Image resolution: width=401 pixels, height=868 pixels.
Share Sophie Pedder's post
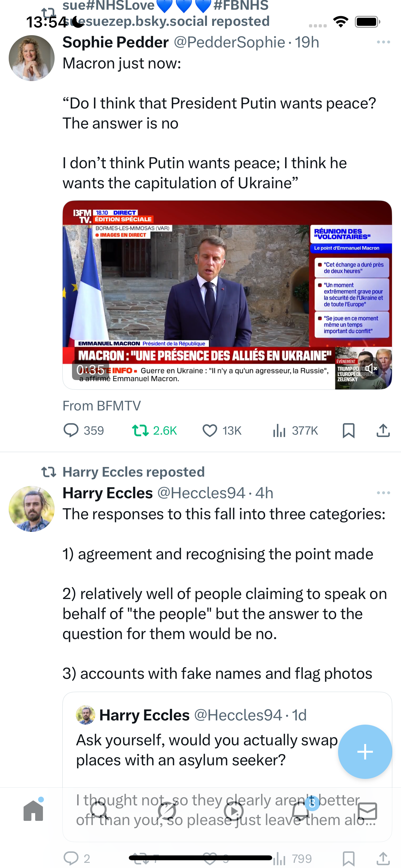click(383, 430)
